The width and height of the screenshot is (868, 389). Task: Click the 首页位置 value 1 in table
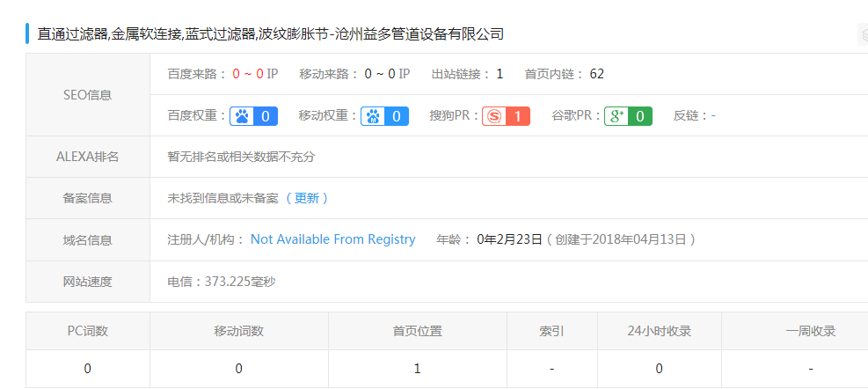coord(417,369)
